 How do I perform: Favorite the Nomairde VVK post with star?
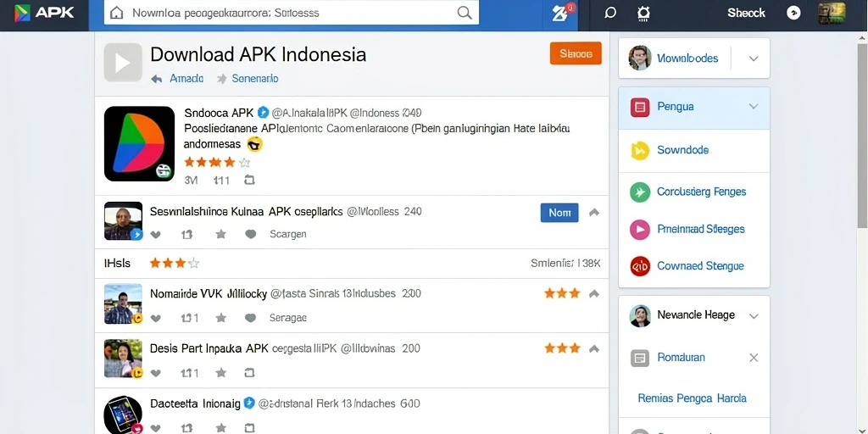pyautogui.click(x=221, y=318)
